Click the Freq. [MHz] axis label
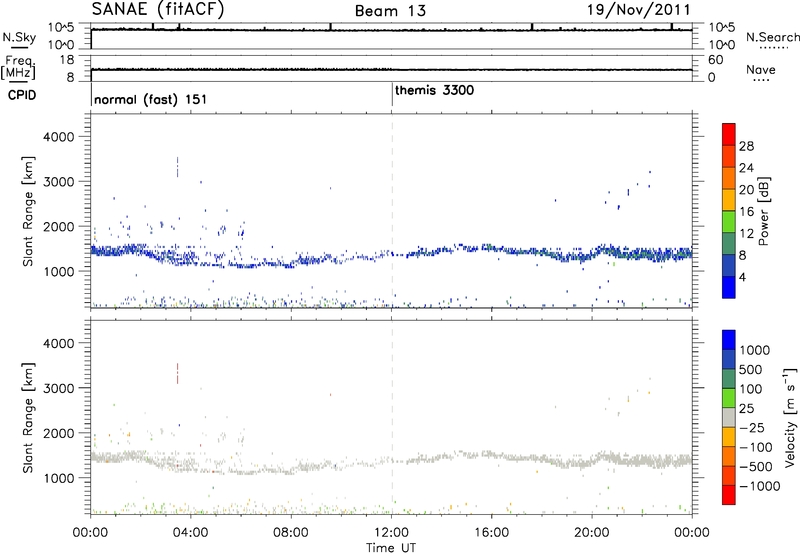The height and width of the screenshot is (554, 800). (x=18, y=67)
